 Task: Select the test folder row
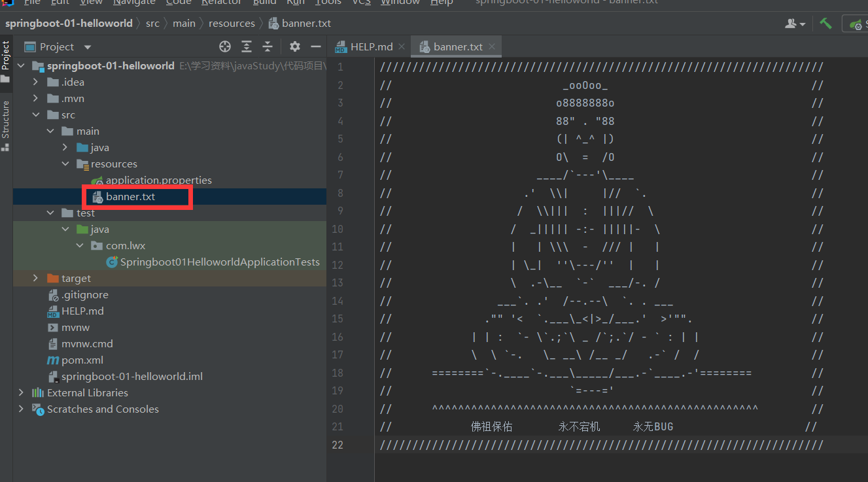170,213
